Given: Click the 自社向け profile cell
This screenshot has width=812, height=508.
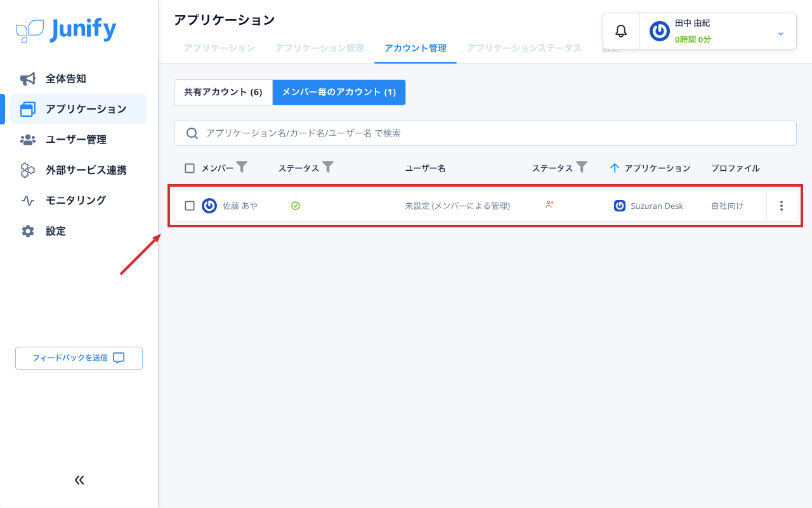Looking at the screenshot, I should (x=727, y=206).
